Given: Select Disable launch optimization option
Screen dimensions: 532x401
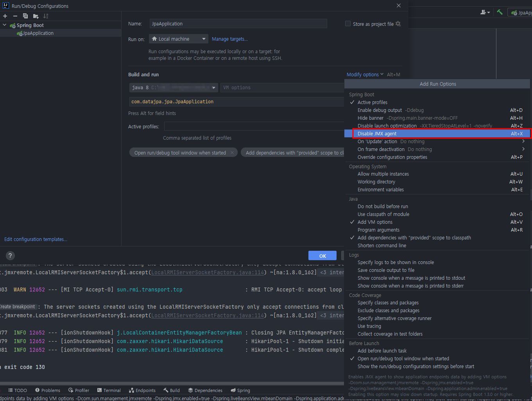Looking at the screenshot, I should coord(437,126).
